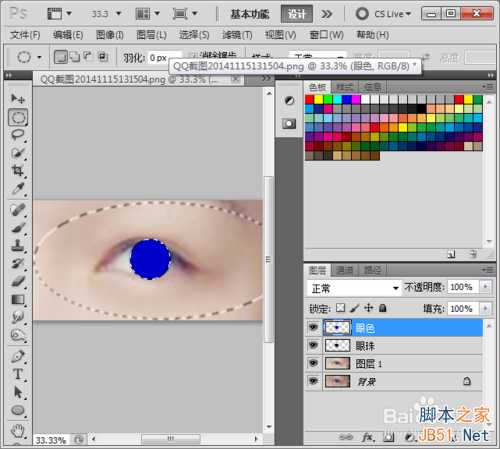Select the Eraser tool
This screenshot has width=500, height=449.
[17, 282]
